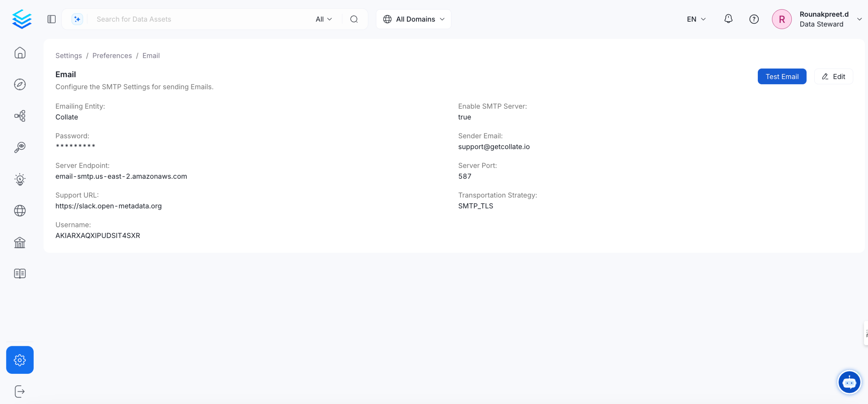
Task: Collapse the sidebar with the panel icon
Action: [x=51, y=19]
